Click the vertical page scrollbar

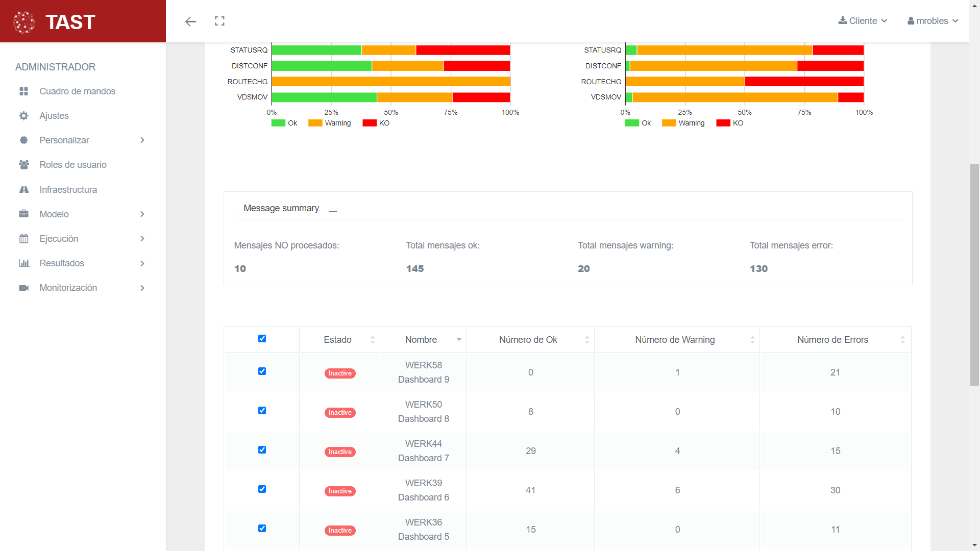974,275
